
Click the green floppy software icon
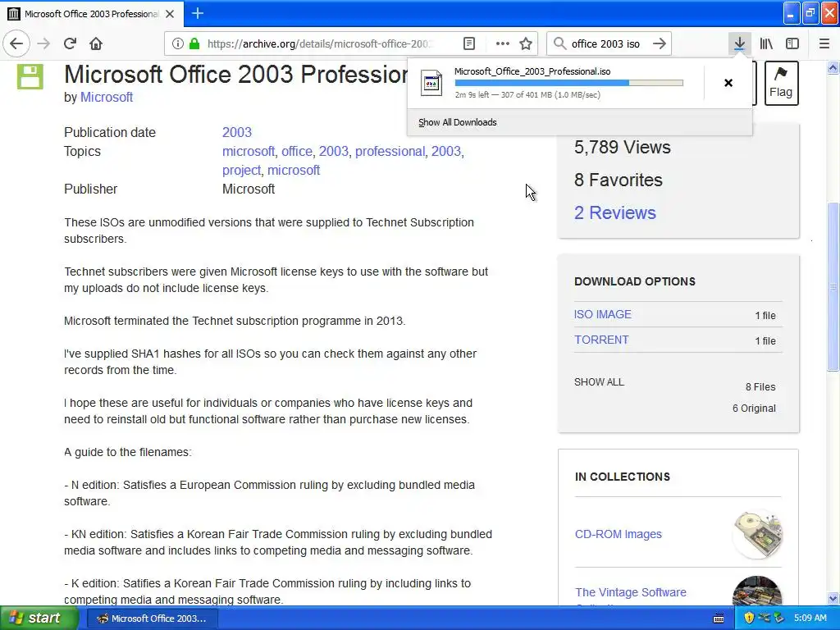coord(30,76)
